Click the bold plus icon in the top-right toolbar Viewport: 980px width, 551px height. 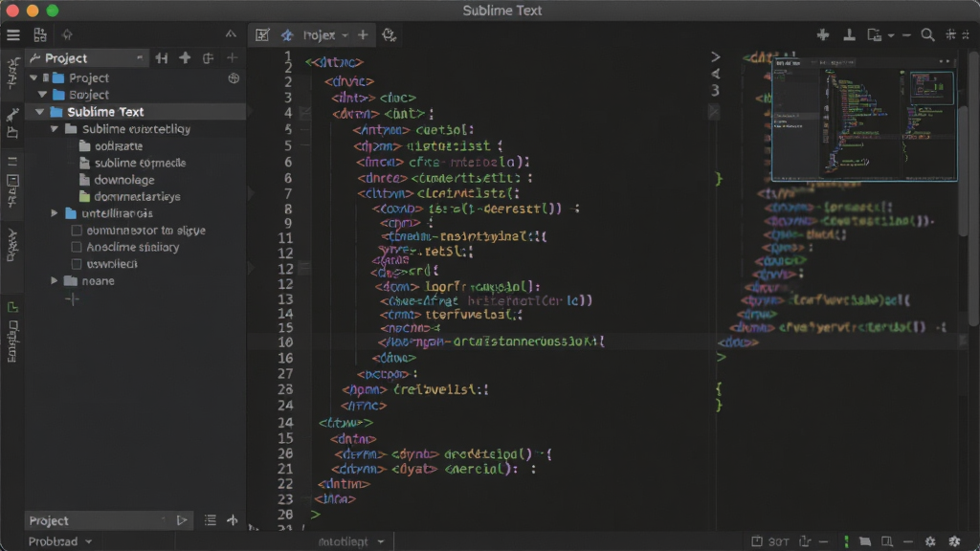click(x=823, y=35)
